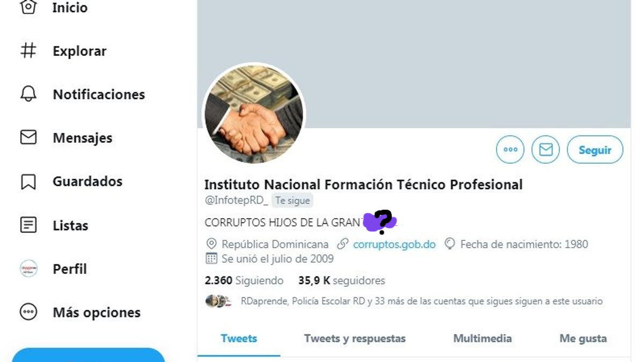Viewport: 644px width, 362px height.
Task: View the 2.360 Siguiendo list
Action: click(244, 280)
